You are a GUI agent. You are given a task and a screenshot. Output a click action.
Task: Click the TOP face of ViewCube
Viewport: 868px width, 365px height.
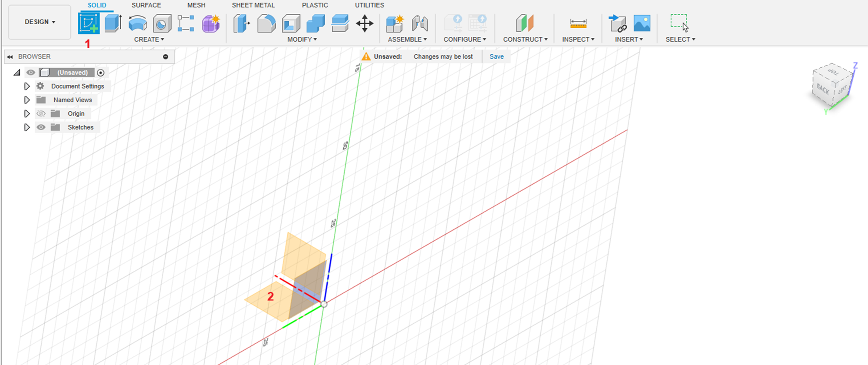pos(833,72)
